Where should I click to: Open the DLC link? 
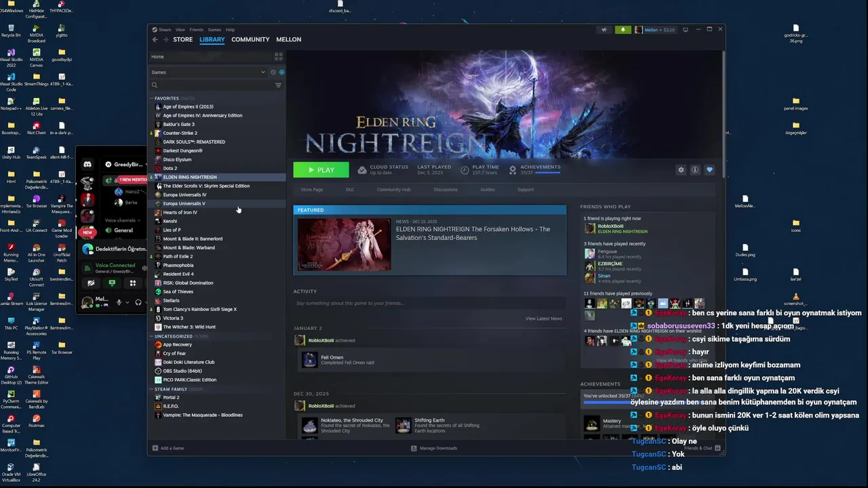pos(350,190)
